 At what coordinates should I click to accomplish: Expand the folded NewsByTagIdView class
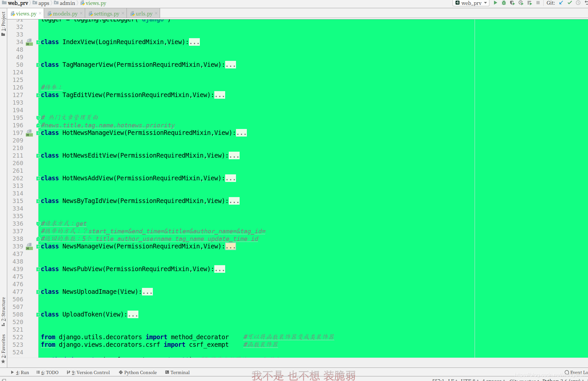click(38, 201)
